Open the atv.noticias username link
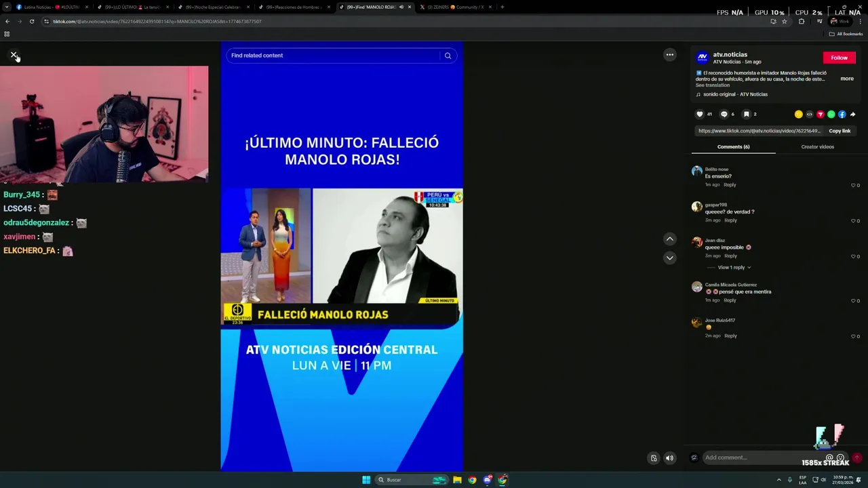The height and width of the screenshot is (488, 868). pos(730,54)
